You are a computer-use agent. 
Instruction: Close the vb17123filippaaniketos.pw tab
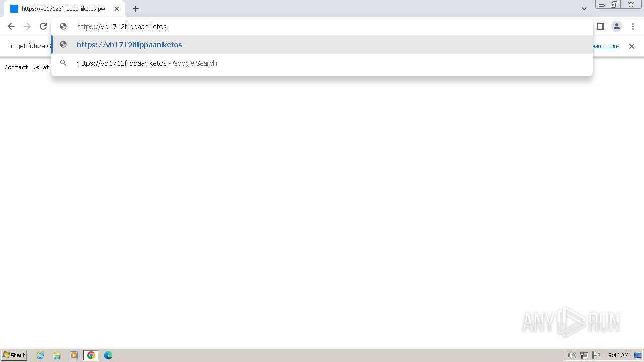(117, 9)
